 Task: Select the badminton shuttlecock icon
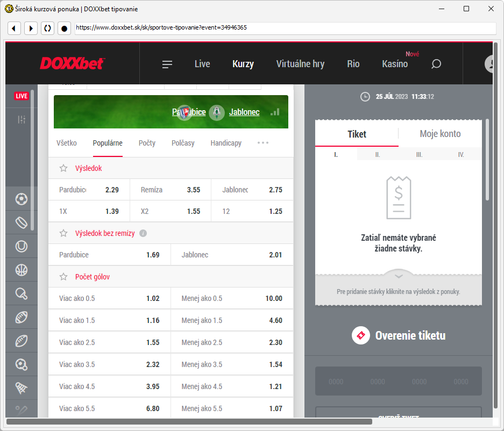[22, 388]
